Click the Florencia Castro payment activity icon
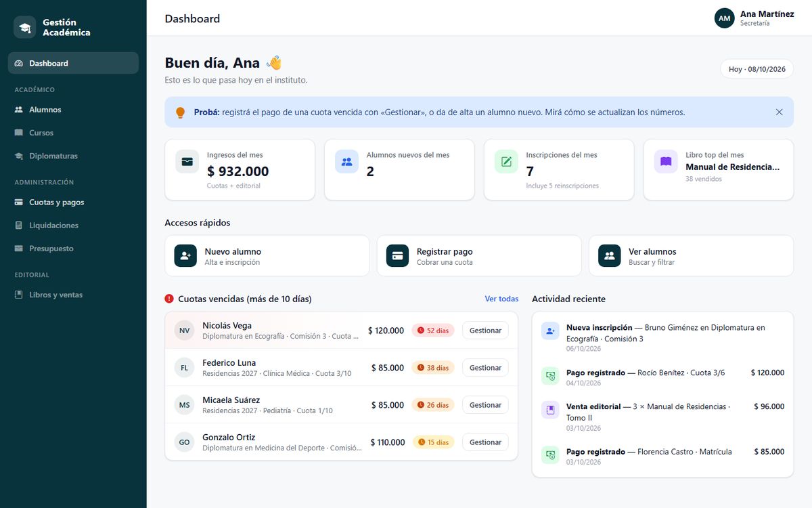Screen dimensions: 812x508 coord(550,455)
